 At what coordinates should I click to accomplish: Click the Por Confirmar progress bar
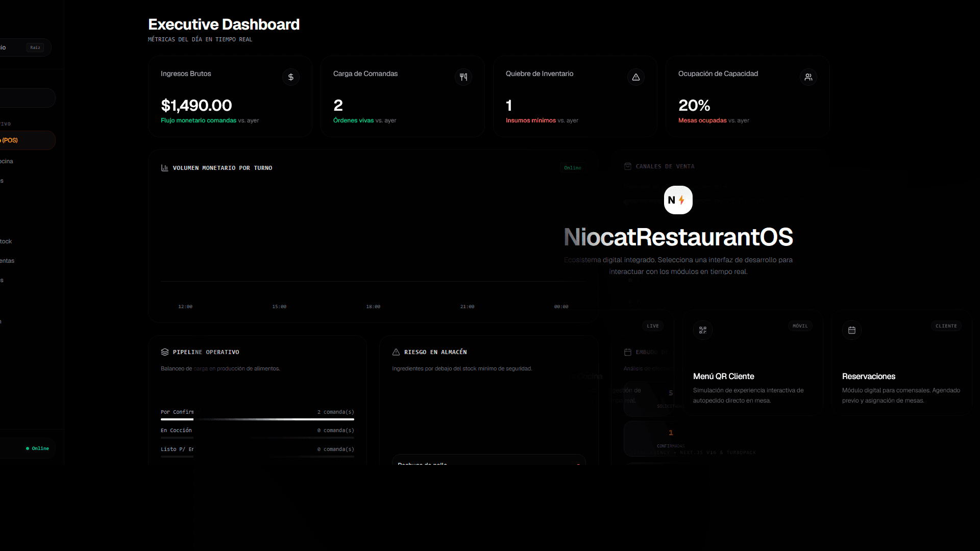[x=257, y=419]
